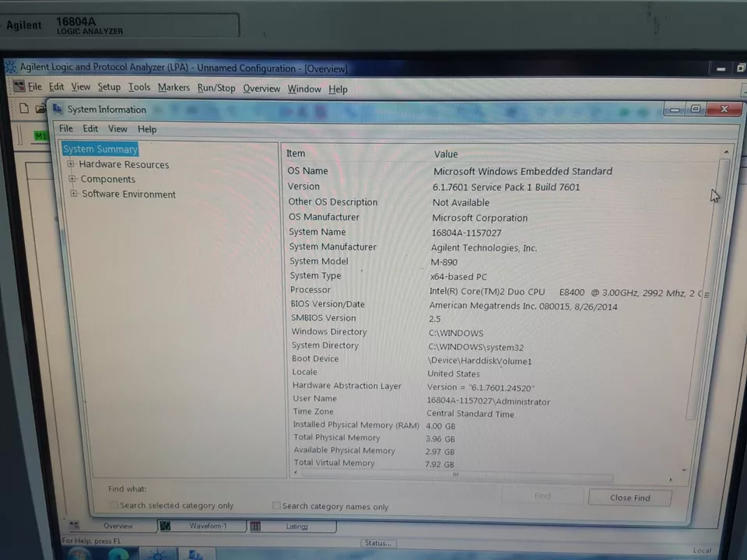Click the vertical scrollbar down arrow
This screenshot has width=747, height=560.
[684, 470]
